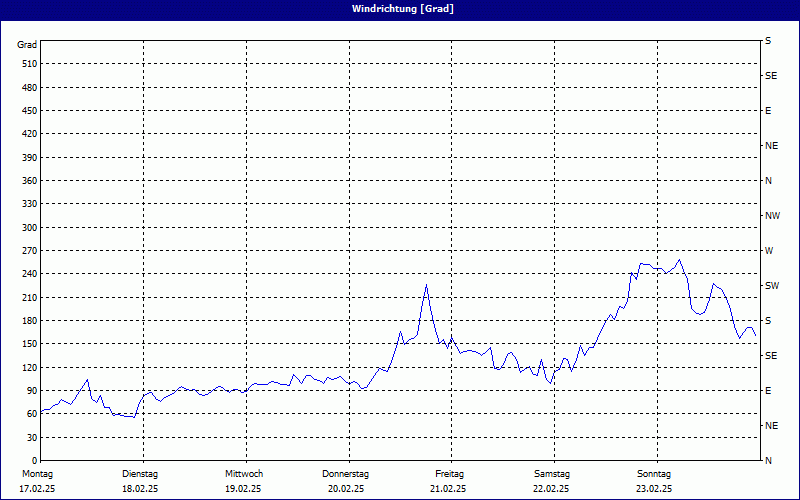Click the 300 degree axis label
The height and width of the screenshot is (500, 800).
point(30,227)
